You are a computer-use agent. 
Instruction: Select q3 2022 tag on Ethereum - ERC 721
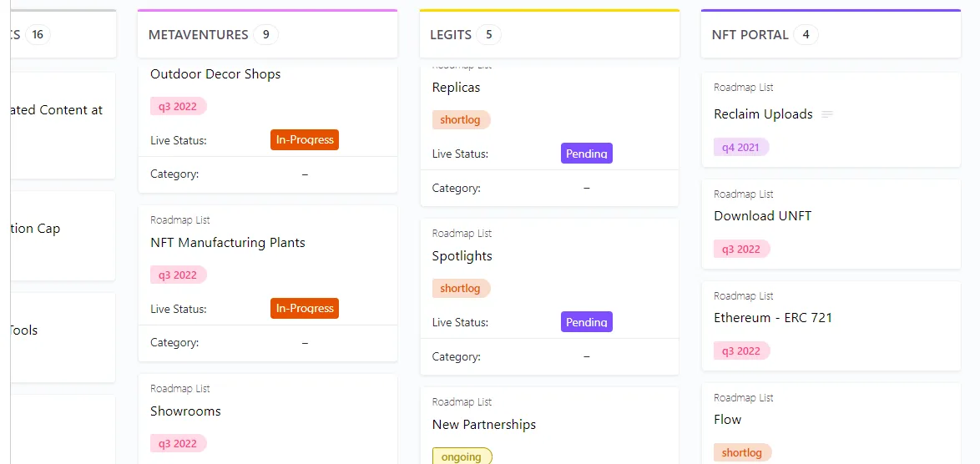click(742, 351)
